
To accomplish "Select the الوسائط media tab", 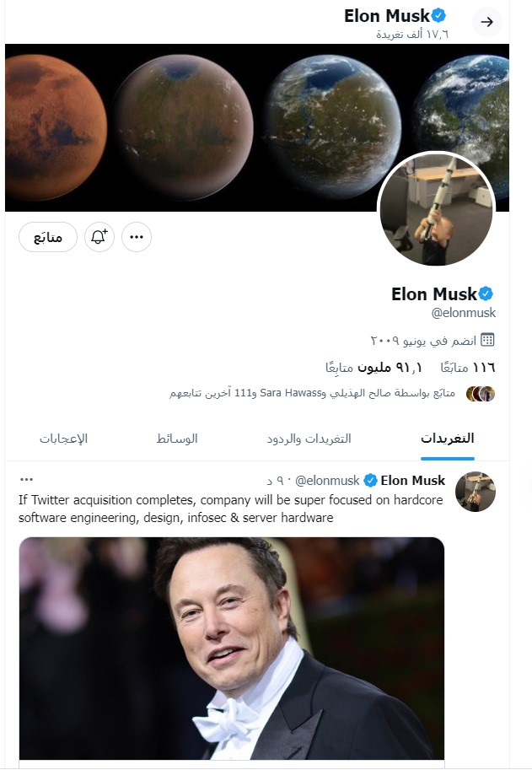I will 177,439.
